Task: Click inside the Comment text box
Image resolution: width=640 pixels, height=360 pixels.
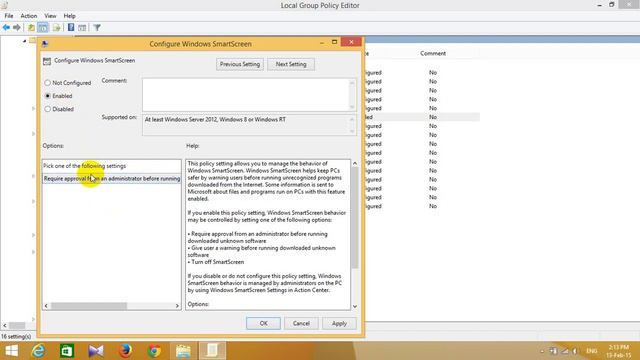Action: (246, 95)
